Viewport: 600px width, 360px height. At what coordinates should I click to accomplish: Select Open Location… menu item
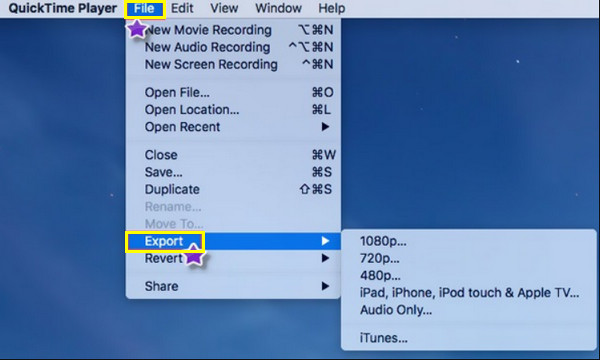[x=233, y=109]
